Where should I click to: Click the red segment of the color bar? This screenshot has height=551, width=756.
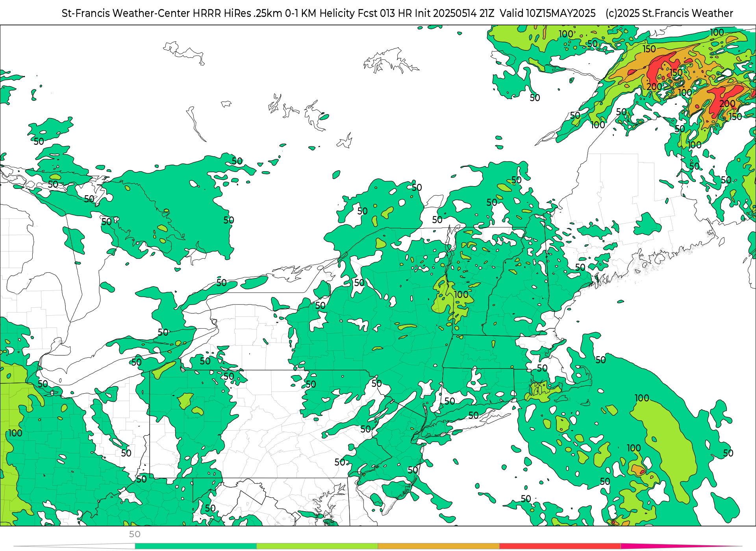pos(560,546)
